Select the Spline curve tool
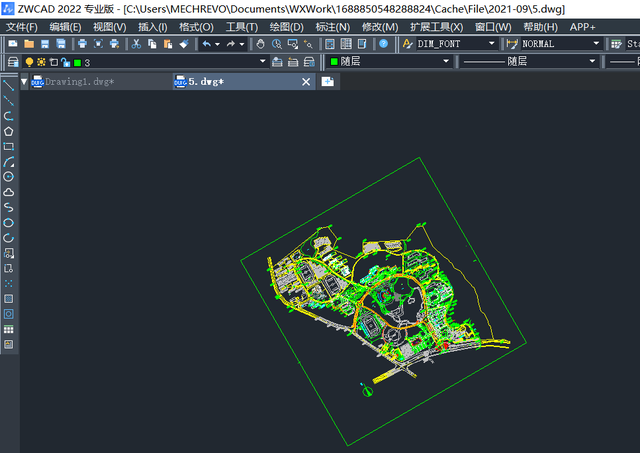This screenshot has height=453, width=640. point(9,207)
